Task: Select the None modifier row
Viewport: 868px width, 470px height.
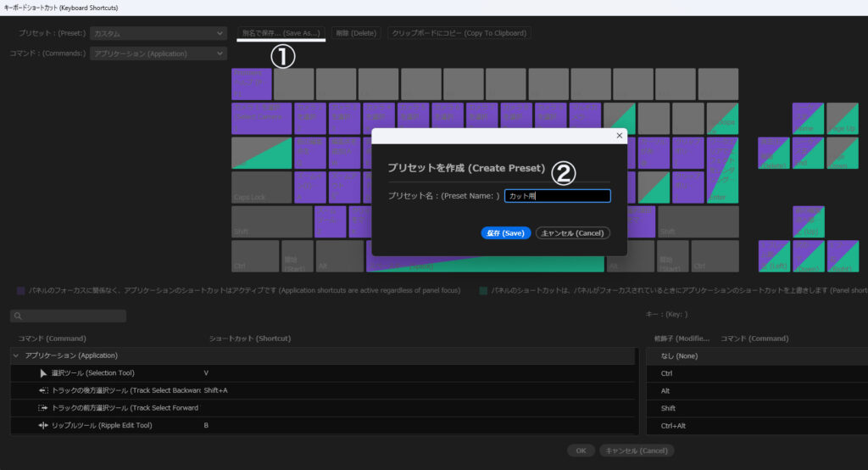Action: click(x=757, y=355)
